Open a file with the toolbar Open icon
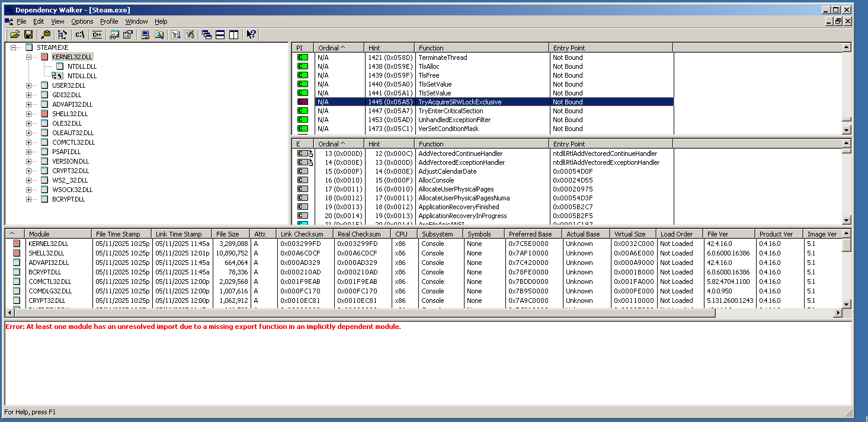Image resolution: width=868 pixels, height=422 pixels. pos(15,34)
